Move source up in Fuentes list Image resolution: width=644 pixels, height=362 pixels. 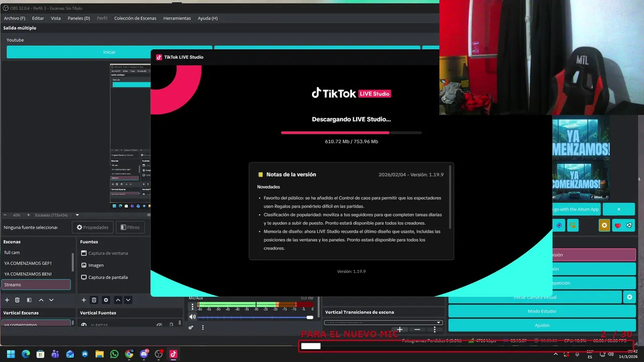pyautogui.click(x=118, y=300)
